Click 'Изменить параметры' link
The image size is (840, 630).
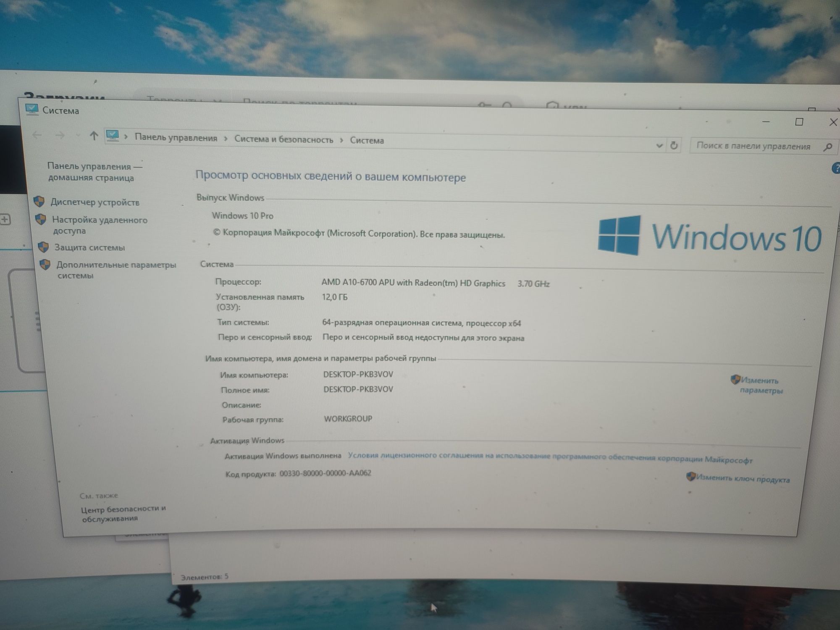761,385
